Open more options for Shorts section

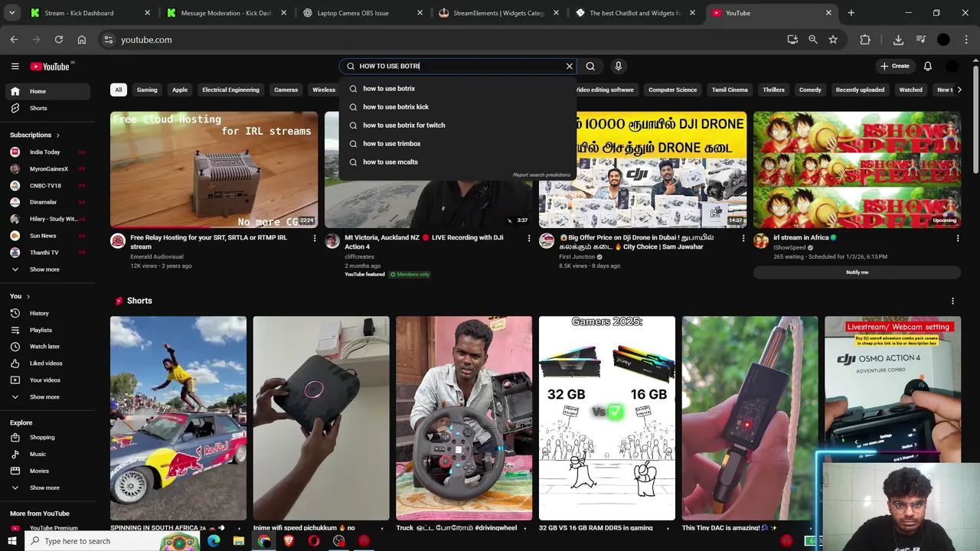(952, 301)
